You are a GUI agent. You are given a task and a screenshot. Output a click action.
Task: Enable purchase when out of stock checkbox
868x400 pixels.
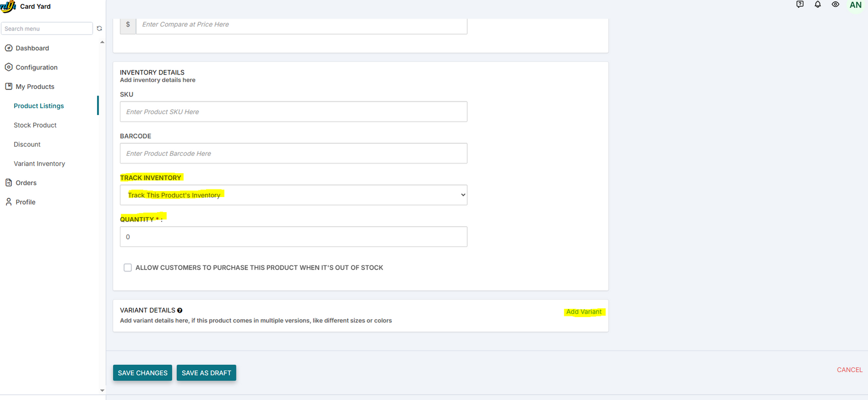pyautogui.click(x=127, y=268)
